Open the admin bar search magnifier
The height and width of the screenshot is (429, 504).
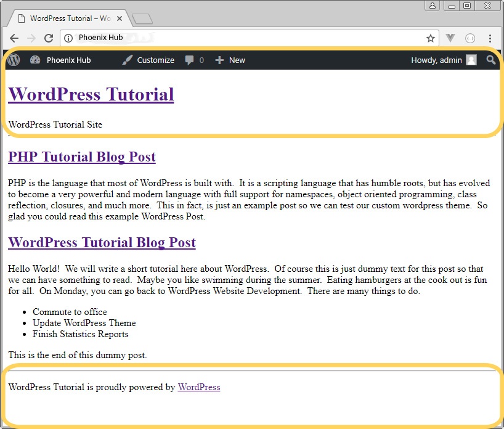click(x=491, y=60)
